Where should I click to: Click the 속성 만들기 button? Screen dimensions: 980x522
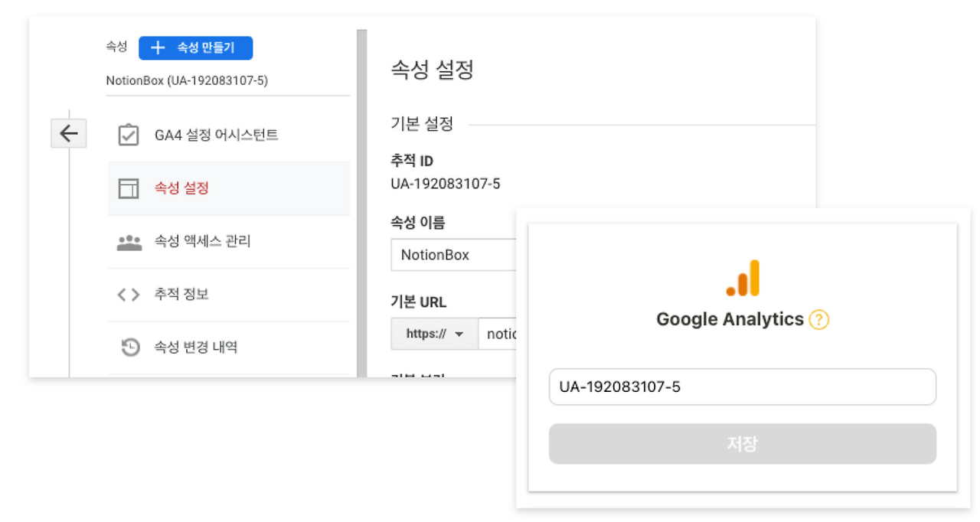point(195,47)
